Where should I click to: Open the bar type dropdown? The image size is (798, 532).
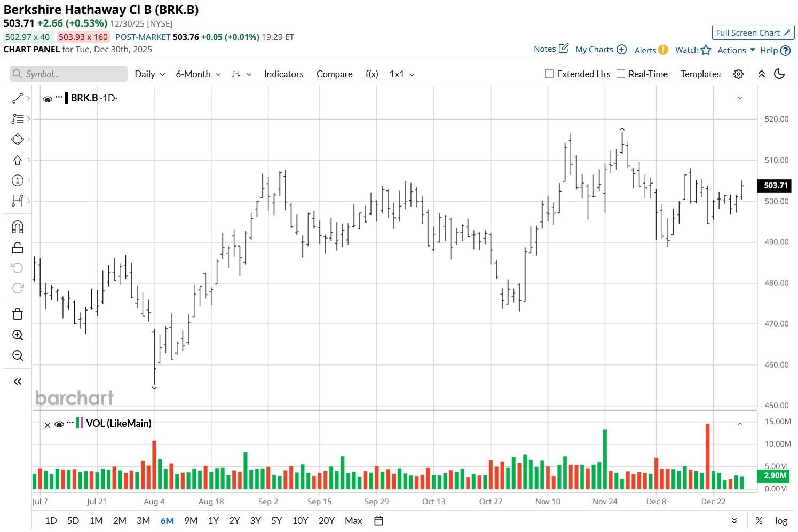click(x=242, y=74)
